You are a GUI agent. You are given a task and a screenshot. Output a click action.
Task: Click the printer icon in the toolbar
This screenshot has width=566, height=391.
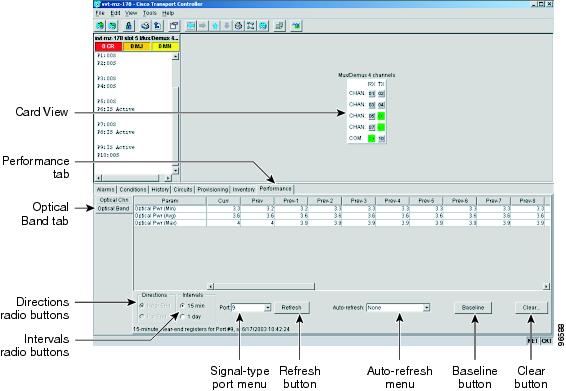pos(145,26)
